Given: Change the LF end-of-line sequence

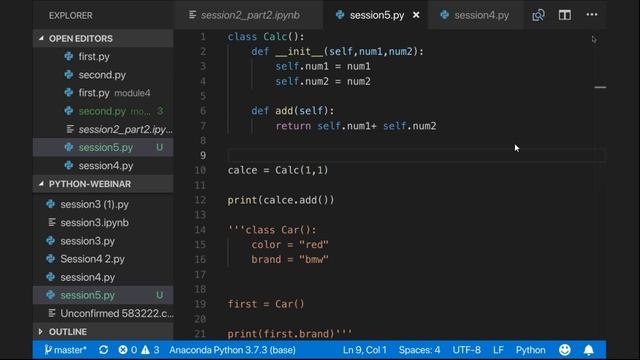Looking at the screenshot, I should pos(498,350).
